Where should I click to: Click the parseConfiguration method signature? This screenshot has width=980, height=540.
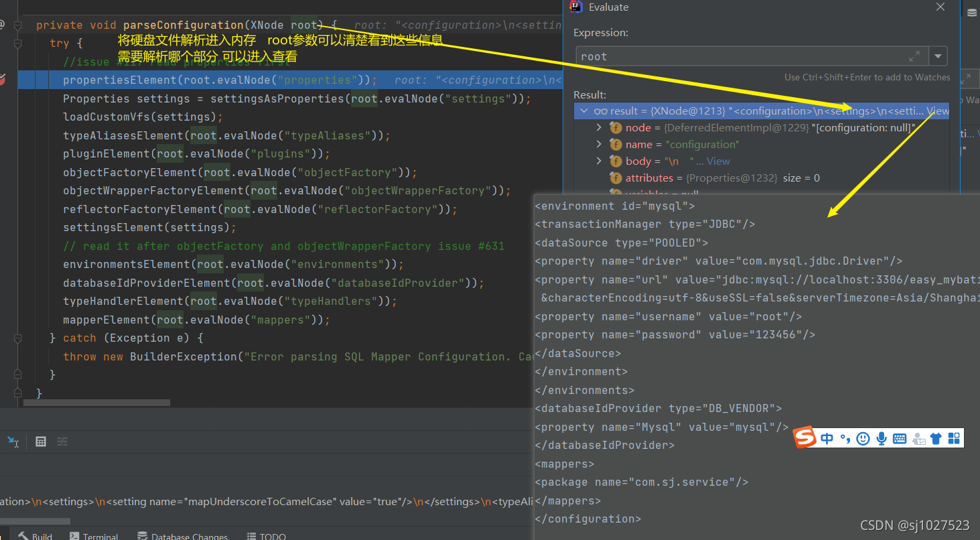[x=187, y=25]
